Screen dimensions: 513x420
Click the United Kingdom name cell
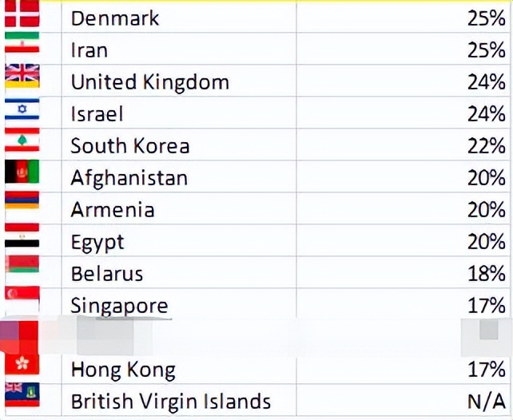149,82
